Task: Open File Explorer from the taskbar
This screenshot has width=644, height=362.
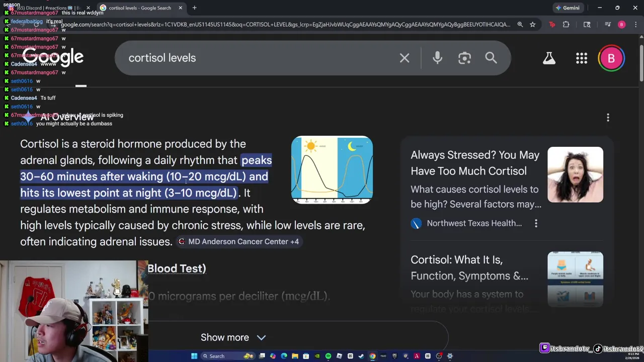Action: pos(295,356)
